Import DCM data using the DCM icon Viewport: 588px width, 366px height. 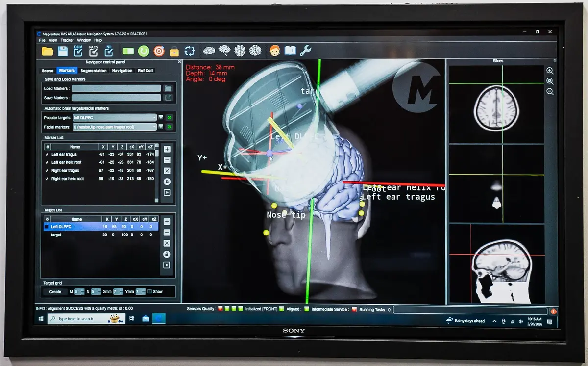coord(78,50)
